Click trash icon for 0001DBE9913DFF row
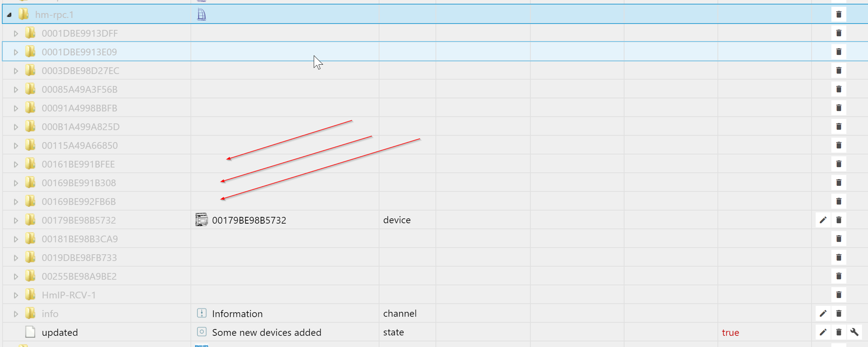 tap(838, 33)
